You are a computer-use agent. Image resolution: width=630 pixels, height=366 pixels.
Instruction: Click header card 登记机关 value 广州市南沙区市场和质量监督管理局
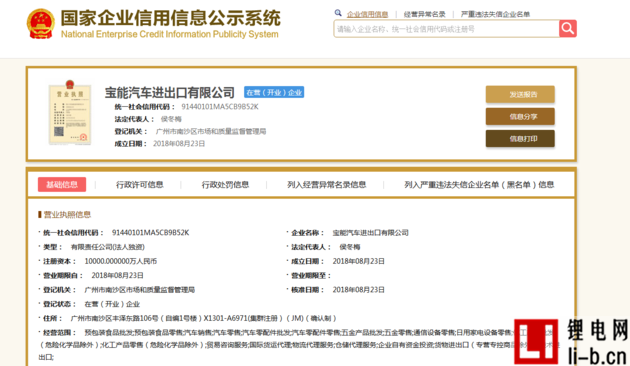(211, 131)
